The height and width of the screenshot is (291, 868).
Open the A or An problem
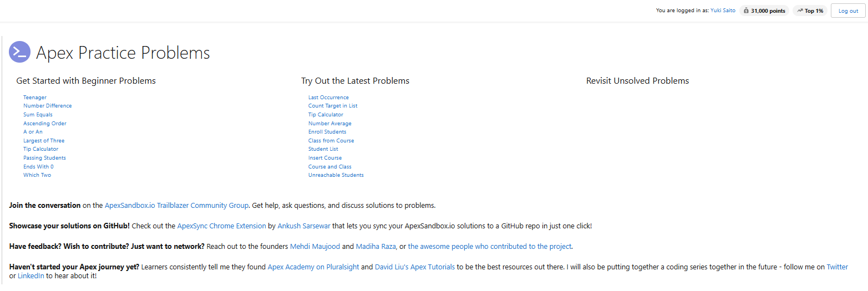[x=33, y=132]
